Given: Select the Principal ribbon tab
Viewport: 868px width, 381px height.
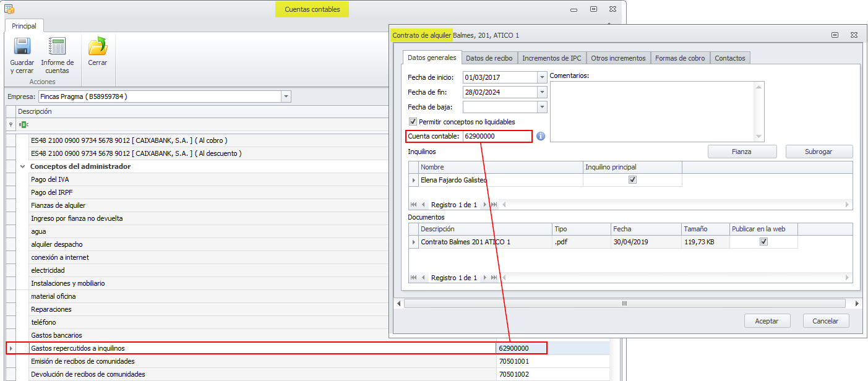Looking at the screenshot, I should pos(24,26).
